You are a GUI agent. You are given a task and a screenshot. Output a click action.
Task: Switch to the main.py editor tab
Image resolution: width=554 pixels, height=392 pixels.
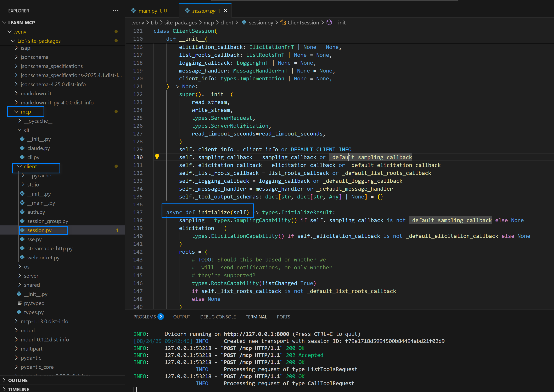(x=152, y=11)
